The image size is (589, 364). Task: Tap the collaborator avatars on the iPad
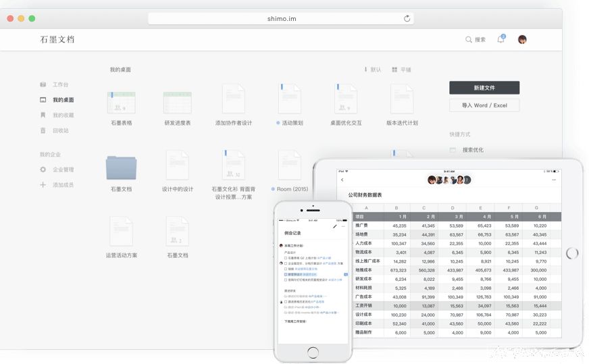point(449,180)
